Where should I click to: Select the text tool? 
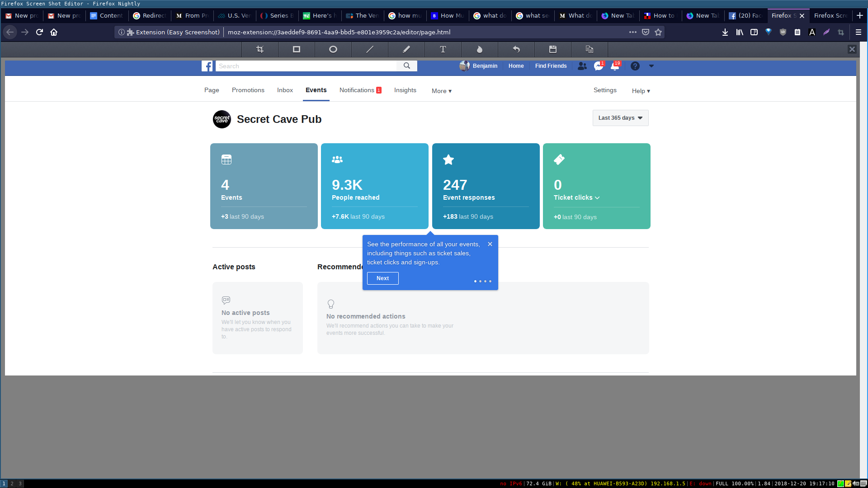(x=443, y=49)
